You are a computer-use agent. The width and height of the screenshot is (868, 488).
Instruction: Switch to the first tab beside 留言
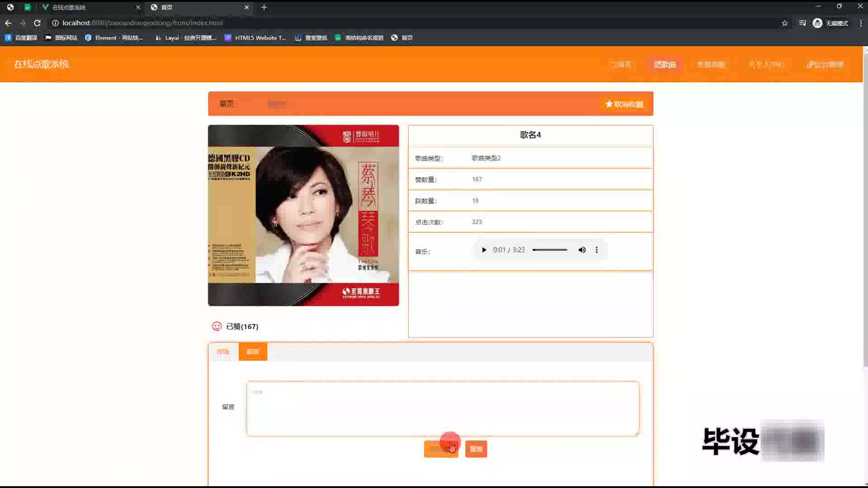click(223, 352)
